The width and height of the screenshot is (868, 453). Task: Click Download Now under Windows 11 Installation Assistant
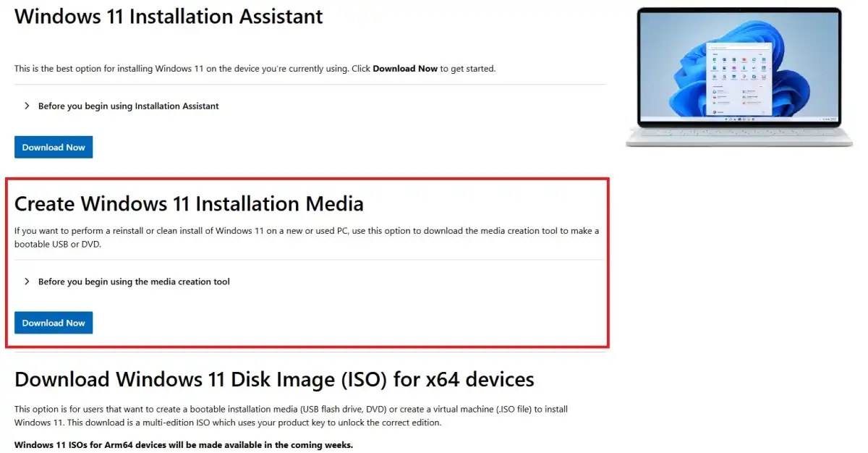(x=53, y=147)
